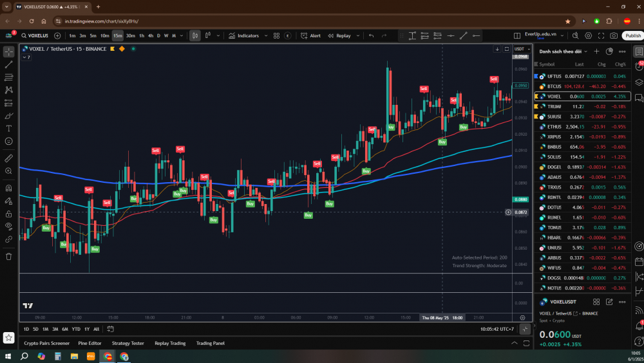Viewport: 644px width, 363px height.
Task: Create a new Alert
Action: point(311,36)
